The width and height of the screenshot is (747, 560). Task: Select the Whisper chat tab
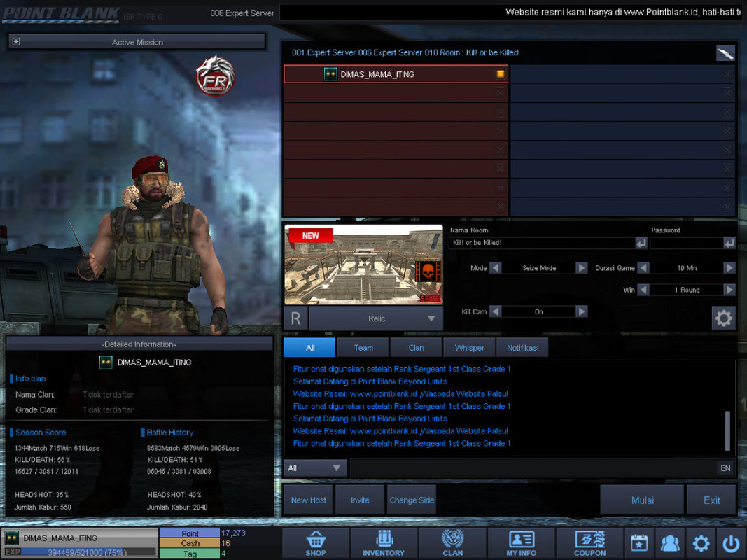pos(469,348)
